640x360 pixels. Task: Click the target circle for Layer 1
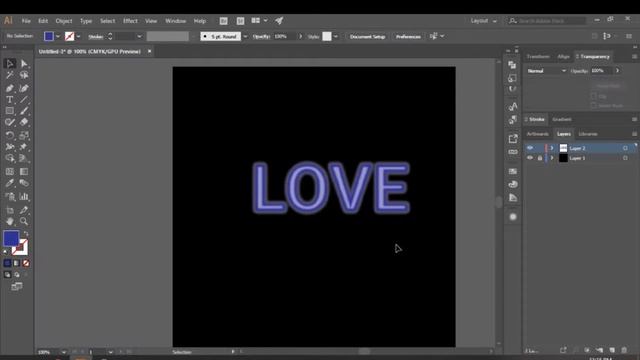(x=625, y=158)
